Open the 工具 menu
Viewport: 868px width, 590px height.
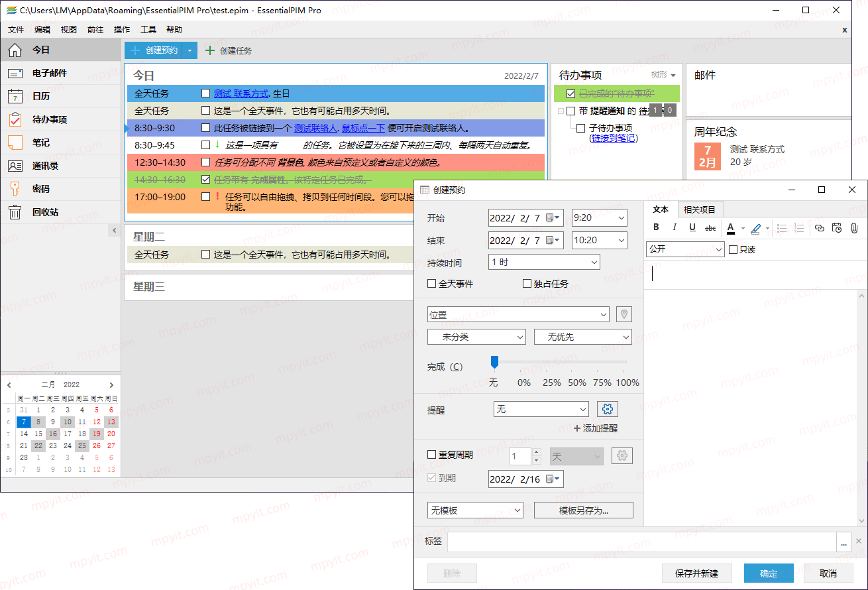click(148, 30)
